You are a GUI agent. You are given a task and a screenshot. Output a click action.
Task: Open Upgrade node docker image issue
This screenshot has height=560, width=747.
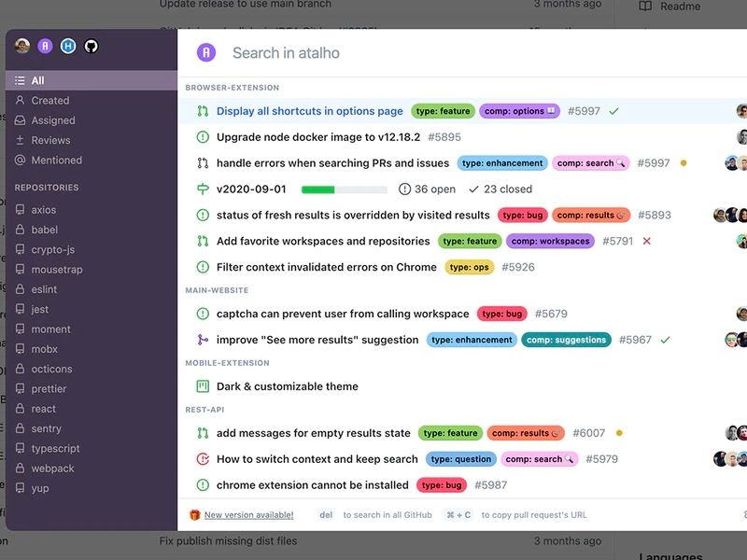318,137
